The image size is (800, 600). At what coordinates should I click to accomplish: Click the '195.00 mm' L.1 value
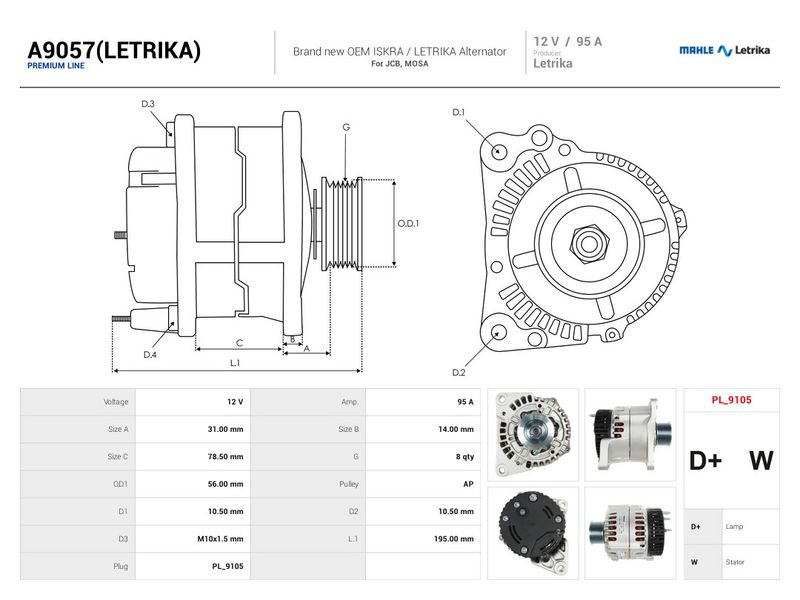[x=454, y=539]
